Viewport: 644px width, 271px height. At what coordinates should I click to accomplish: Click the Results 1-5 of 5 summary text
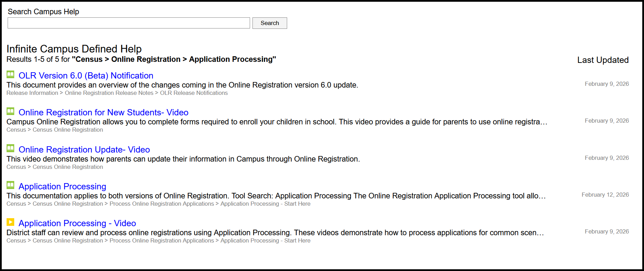pyautogui.click(x=141, y=59)
